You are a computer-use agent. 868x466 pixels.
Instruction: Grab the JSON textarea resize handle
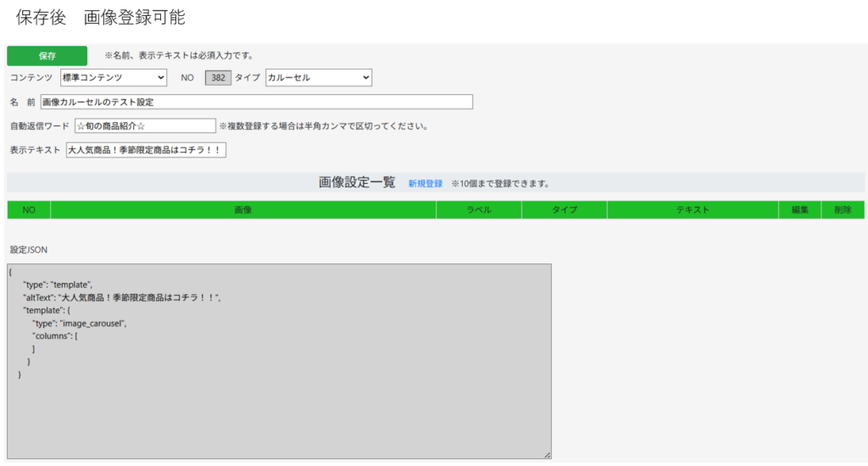click(x=548, y=455)
